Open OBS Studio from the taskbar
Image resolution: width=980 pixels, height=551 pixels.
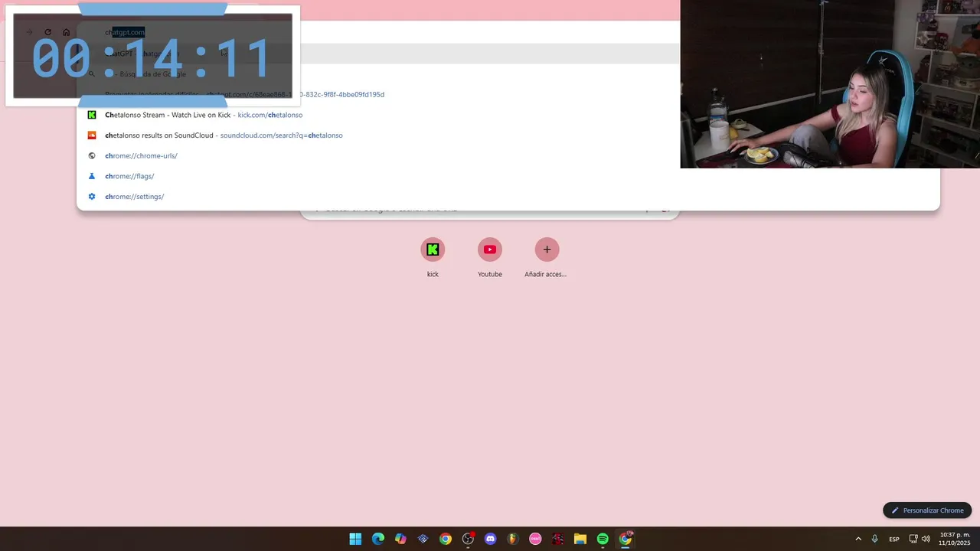[x=468, y=539]
